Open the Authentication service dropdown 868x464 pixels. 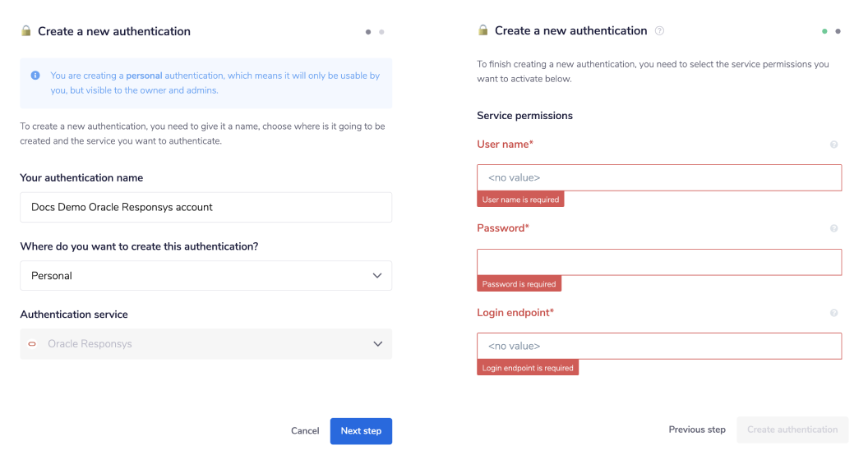click(x=205, y=344)
